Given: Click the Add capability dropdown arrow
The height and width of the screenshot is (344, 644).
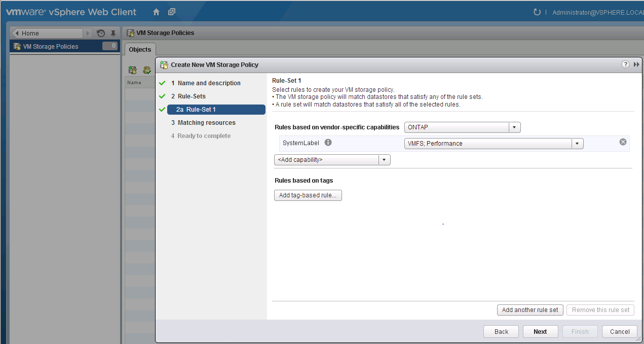Looking at the screenshot, I should point(385,160).
